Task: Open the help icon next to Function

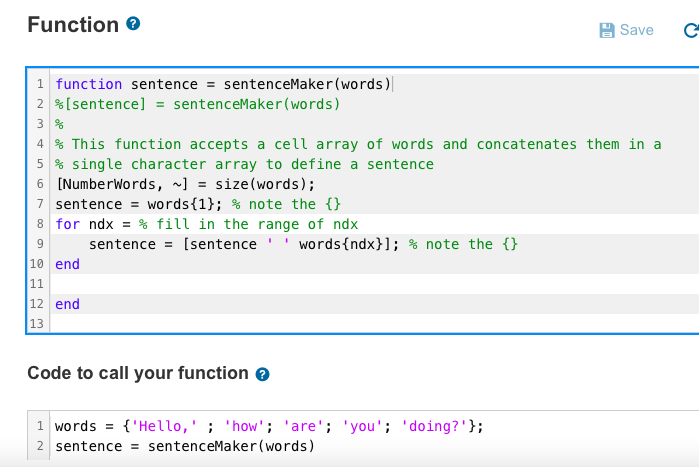Action: tap(133, 24)
